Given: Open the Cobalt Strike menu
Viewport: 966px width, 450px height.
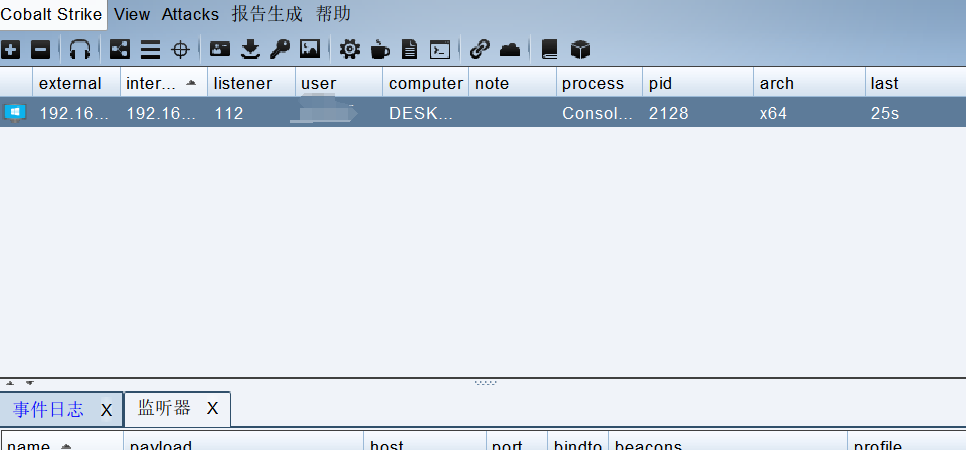Looking at the screenshot, I should [52, 14].
